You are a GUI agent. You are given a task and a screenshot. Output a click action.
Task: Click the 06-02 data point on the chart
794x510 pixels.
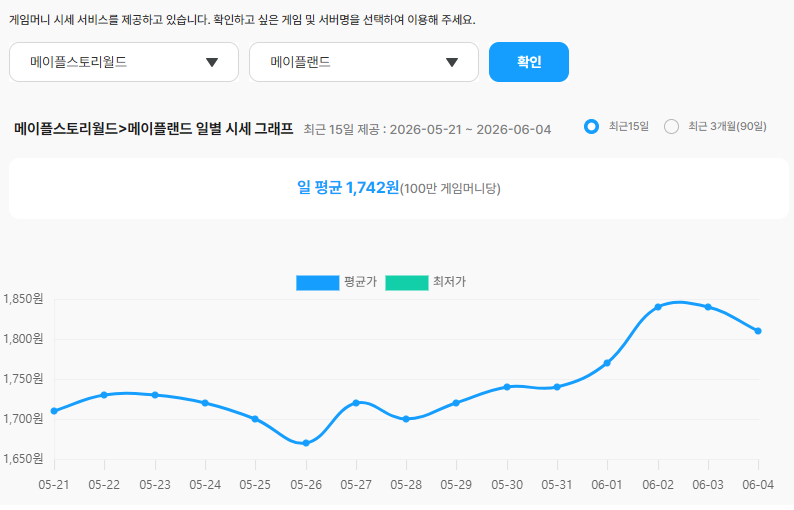pyautogui.click(x=658, y=307)
